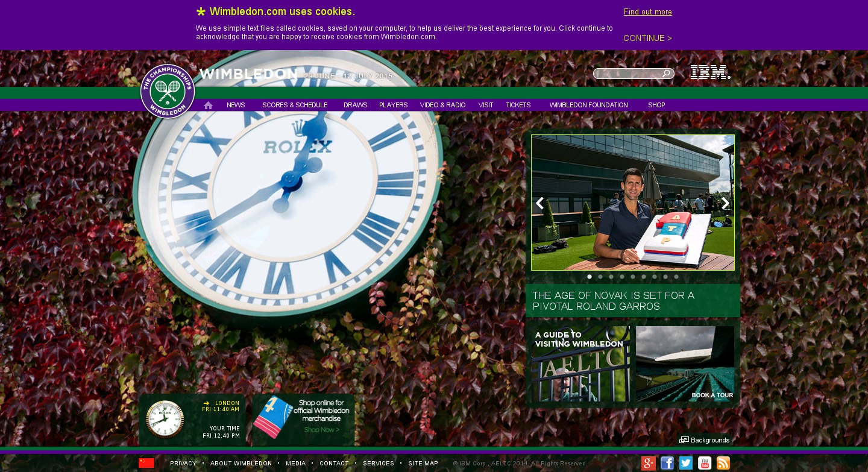Click Find out more about cookies
Image resolution: width=868 pixels, height=472 pixels.
(x=648, y=12)
